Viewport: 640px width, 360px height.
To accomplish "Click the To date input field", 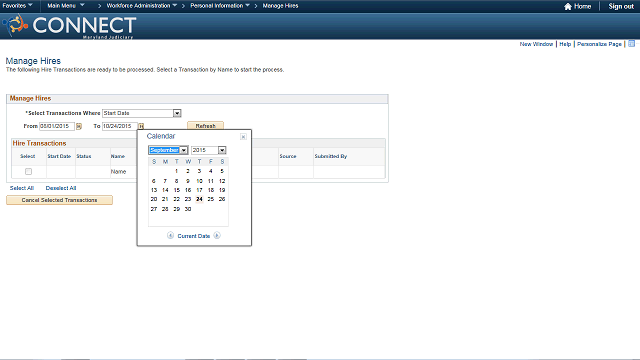I will tap(120, 126).
